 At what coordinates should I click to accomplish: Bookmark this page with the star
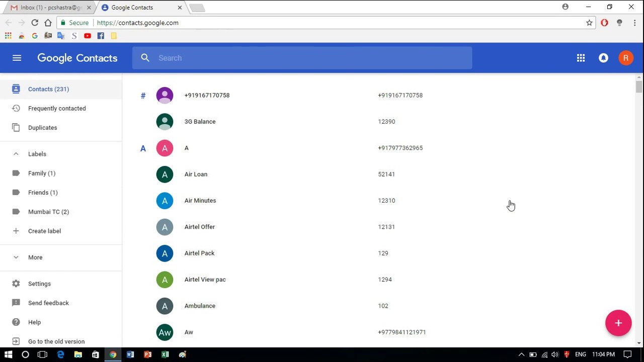coord(589,23)
